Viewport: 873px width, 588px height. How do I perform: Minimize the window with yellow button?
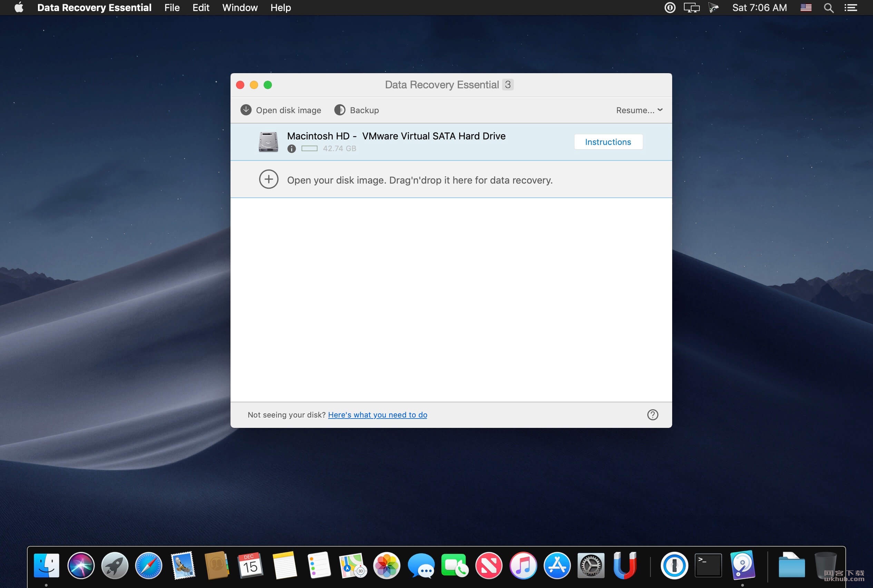click(x=254, y=85)
